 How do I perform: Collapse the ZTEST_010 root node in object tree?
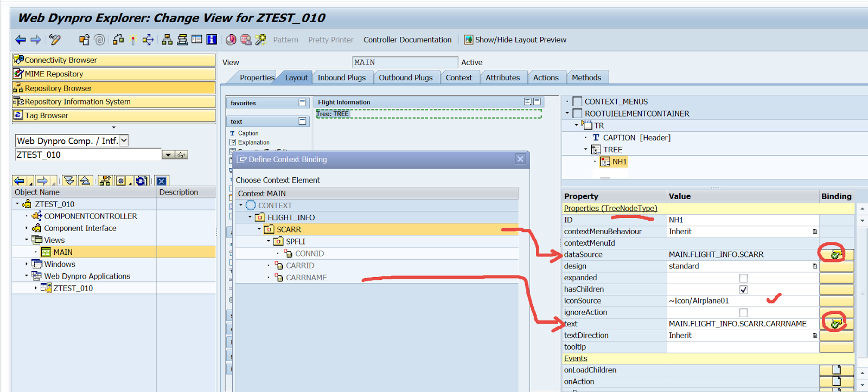tap(17, 204)
